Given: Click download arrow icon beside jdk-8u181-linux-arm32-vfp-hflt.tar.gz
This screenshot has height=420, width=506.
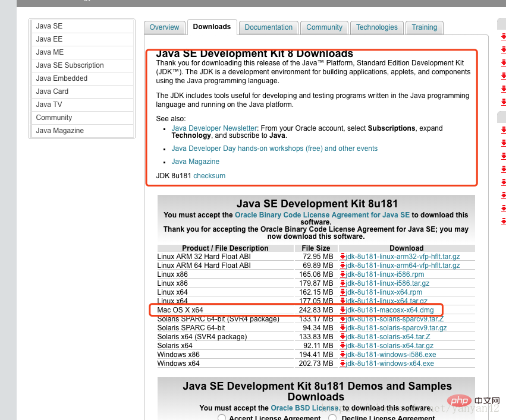Looking at the screenshot, I should click(342, 257).
